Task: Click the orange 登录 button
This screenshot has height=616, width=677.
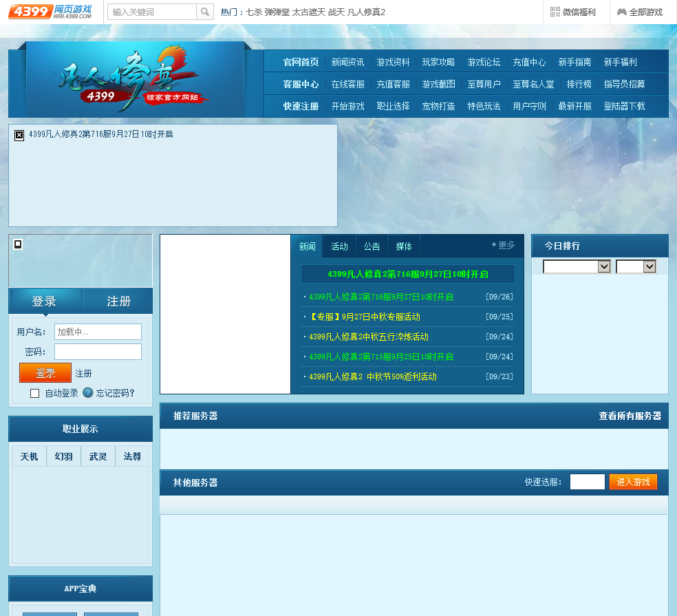Action: 45,372
